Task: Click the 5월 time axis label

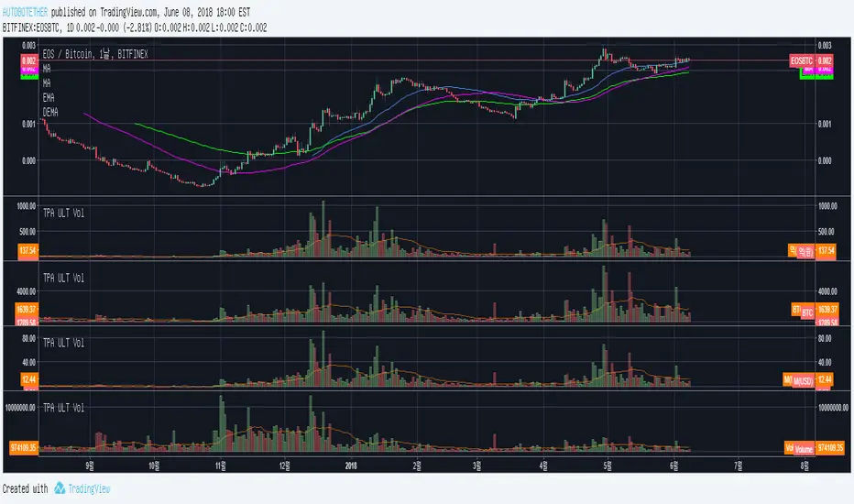Action: pyautogui.click(x=608, y=466)
